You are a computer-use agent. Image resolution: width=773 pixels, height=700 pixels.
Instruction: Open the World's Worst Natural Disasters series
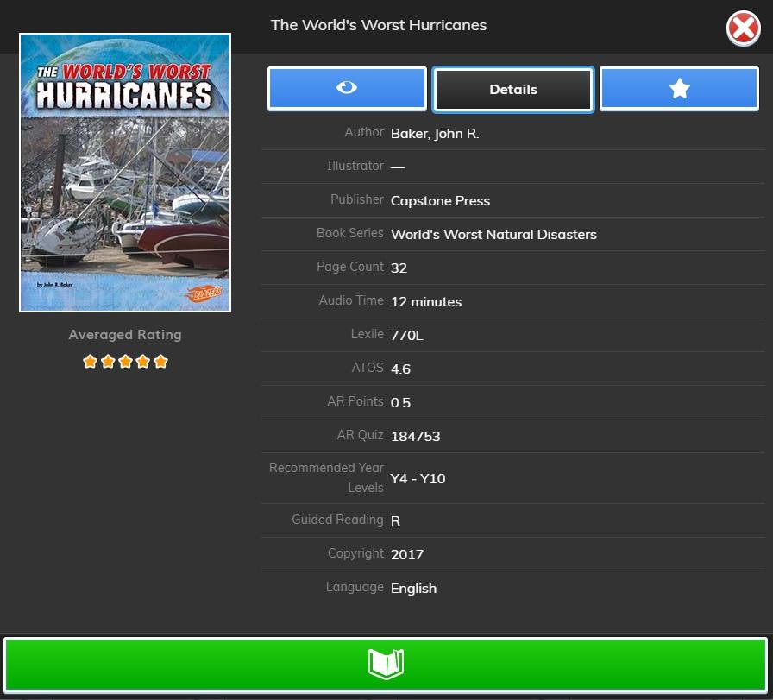point(493,235)
